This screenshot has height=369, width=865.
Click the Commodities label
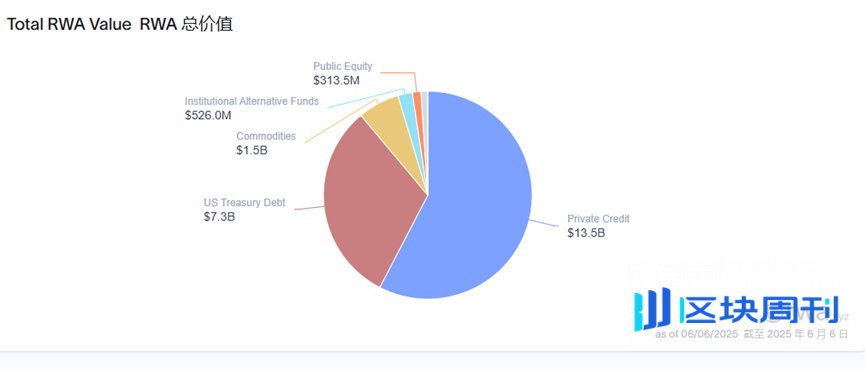click(266, 136)
